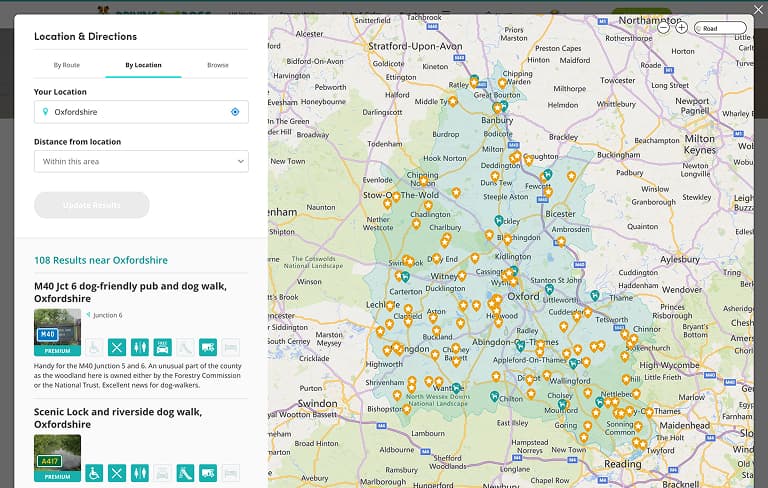This screenshot has width=768, height=488.
Task: Click wheelchair access icon on Scenic Lock listing
Action: [x=94, y=472]
